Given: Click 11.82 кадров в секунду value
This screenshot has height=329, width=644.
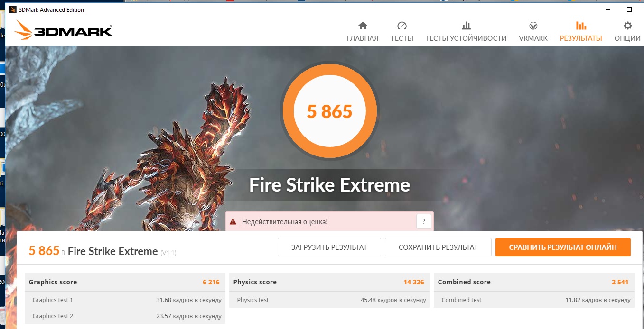Looking at the screenshot, I should click(x=598, y=300).
